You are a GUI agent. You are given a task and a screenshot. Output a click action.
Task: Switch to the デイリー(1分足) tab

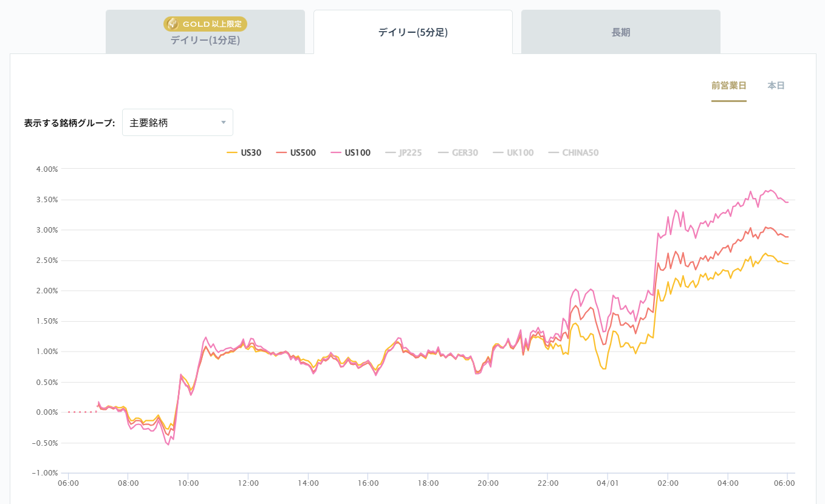205,41
